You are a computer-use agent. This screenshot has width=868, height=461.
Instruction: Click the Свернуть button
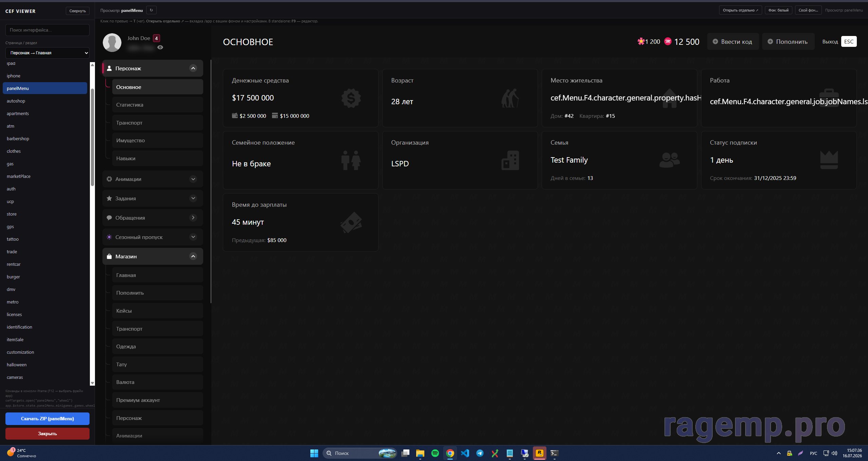(78, 11)
